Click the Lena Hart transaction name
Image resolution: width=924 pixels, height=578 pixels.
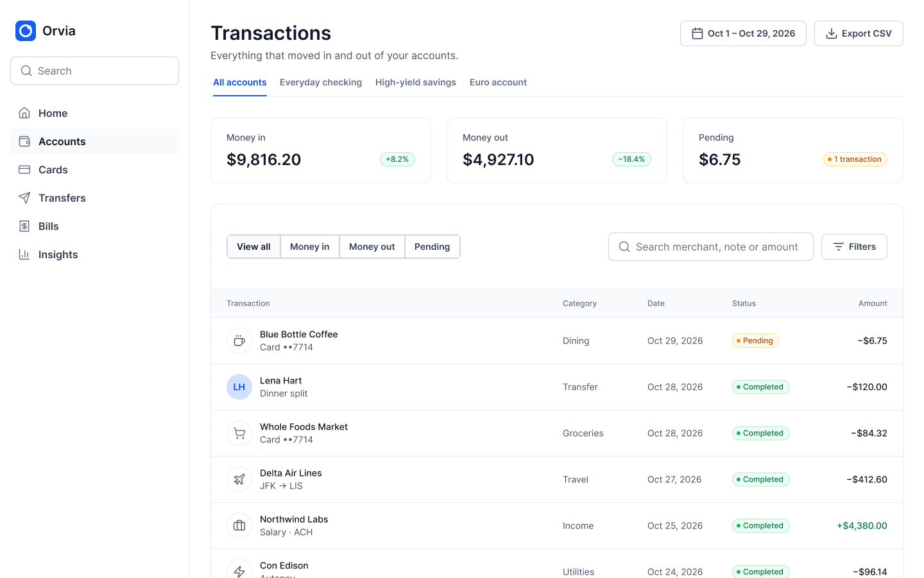280,381
